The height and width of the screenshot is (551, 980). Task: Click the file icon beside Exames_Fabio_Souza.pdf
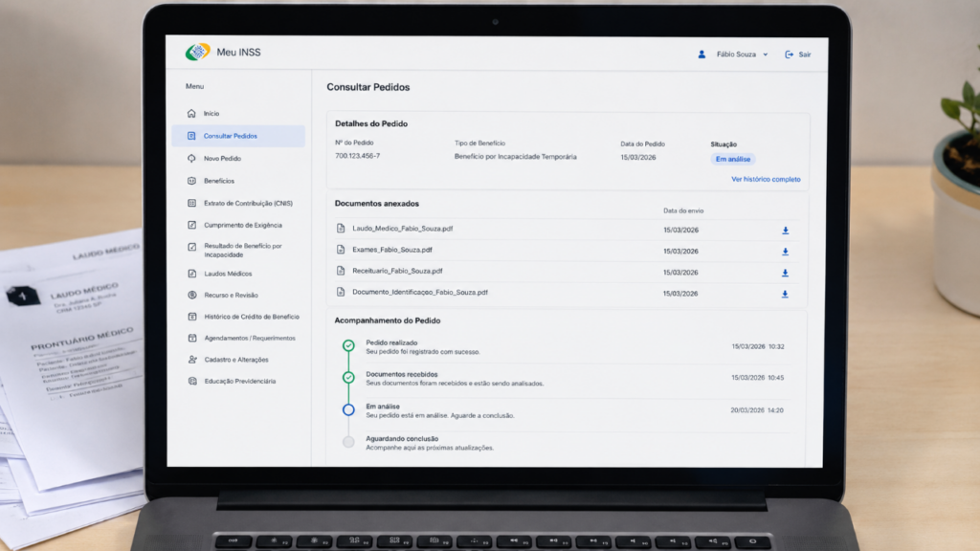341,250
